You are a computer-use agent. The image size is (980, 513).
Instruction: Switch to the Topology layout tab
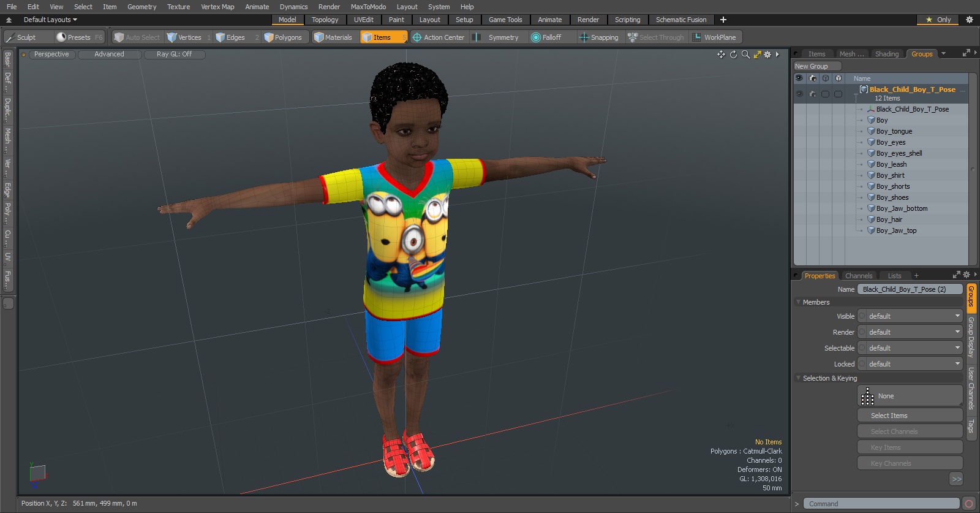(325, 20)
